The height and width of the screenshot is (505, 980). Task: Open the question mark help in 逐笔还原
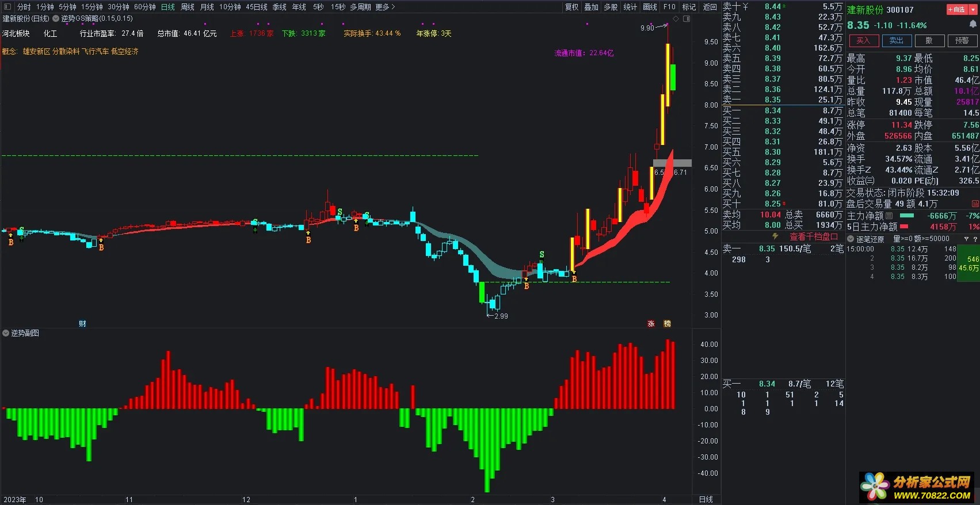click(x=974, y=239)
